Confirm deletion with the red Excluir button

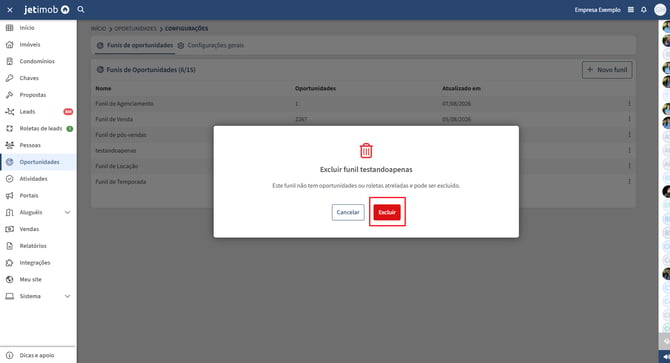(387, 212)
